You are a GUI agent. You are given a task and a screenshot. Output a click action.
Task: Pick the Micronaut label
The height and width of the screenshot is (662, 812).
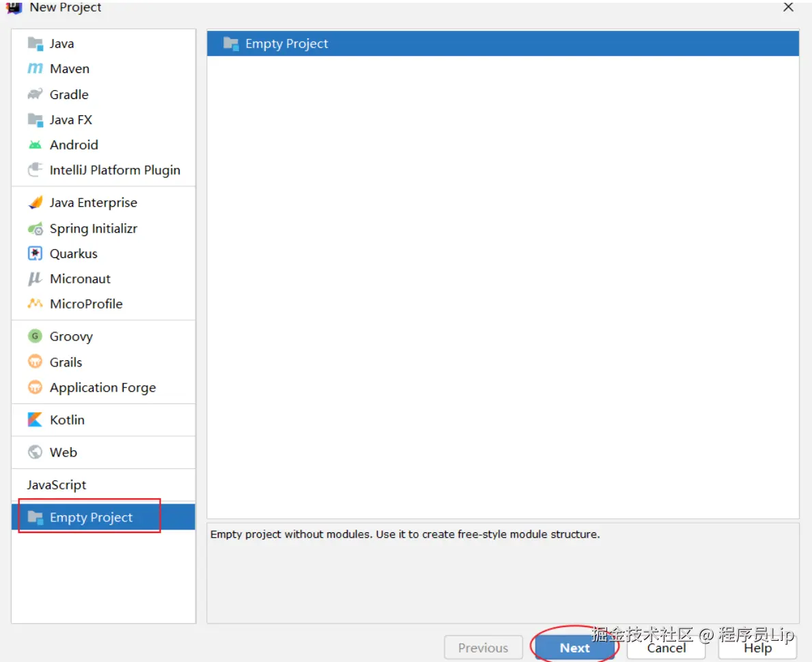[x=81, y=279]
